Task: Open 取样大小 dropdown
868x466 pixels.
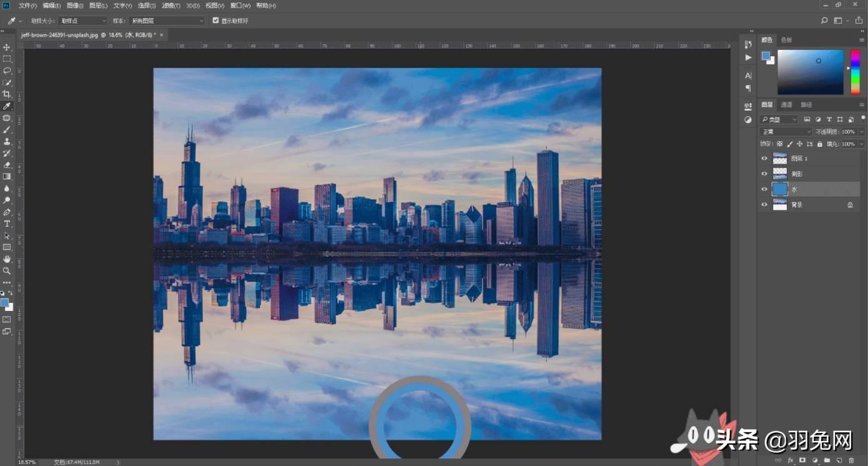Action: pyautogui.click(x=83, y=21)
